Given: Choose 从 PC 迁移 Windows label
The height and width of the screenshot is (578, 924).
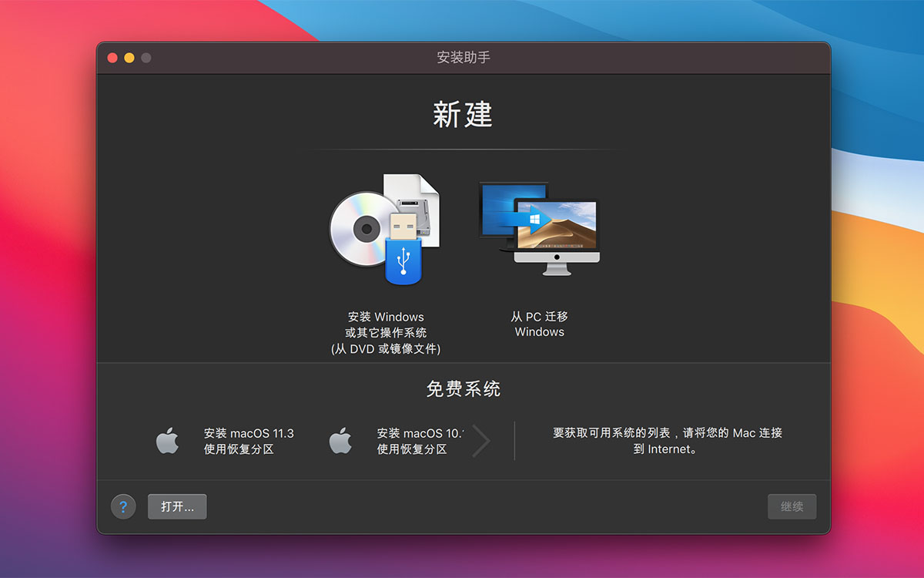Looking at the screenshot, I should (x=539, y=324).
